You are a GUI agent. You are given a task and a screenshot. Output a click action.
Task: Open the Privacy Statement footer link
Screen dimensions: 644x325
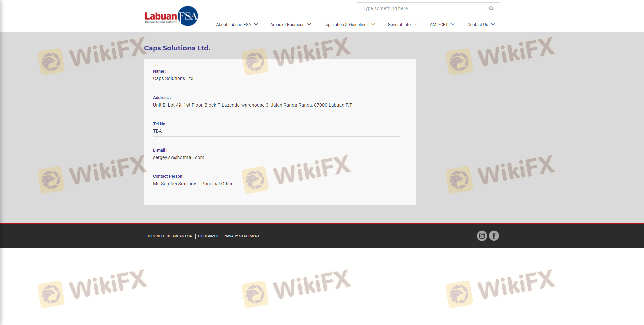pyautogui.click(x=241, y=236)
